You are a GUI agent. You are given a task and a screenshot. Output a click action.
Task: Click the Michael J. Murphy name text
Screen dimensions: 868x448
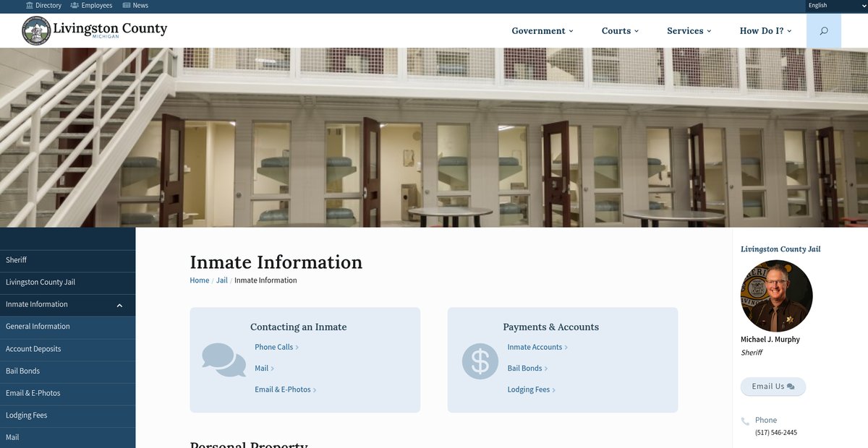(x=770, y=340)
